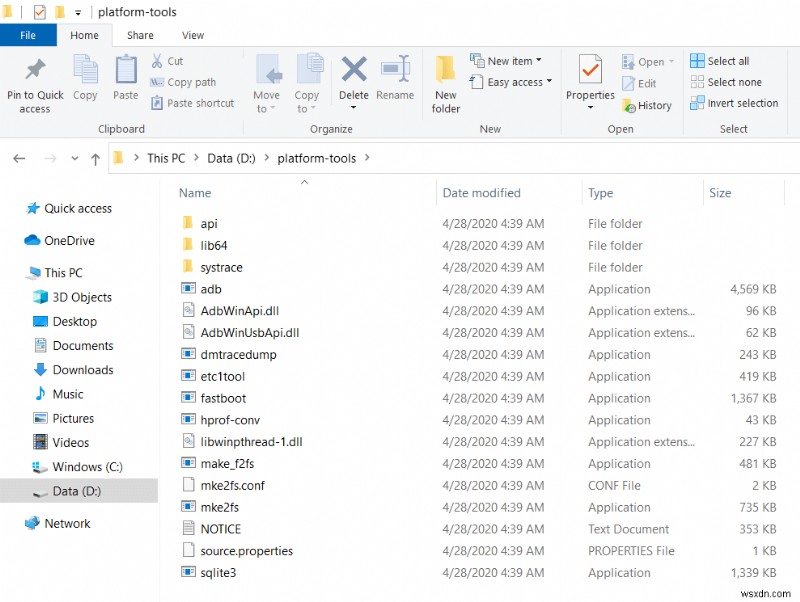Open Quick Access Toolbar customize arrow
This screenshot has height=602, width=800.
point(78,12)
